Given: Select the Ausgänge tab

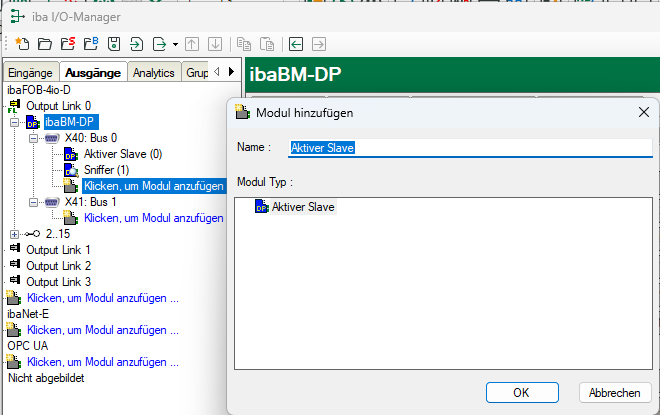Looking at the screenshot, I should click(93, 72).
